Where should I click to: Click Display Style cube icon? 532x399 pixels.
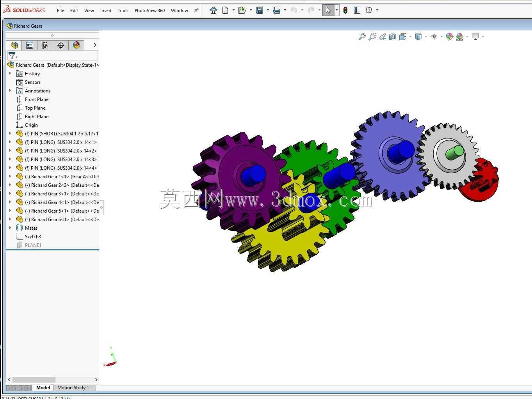click(418, 37)
